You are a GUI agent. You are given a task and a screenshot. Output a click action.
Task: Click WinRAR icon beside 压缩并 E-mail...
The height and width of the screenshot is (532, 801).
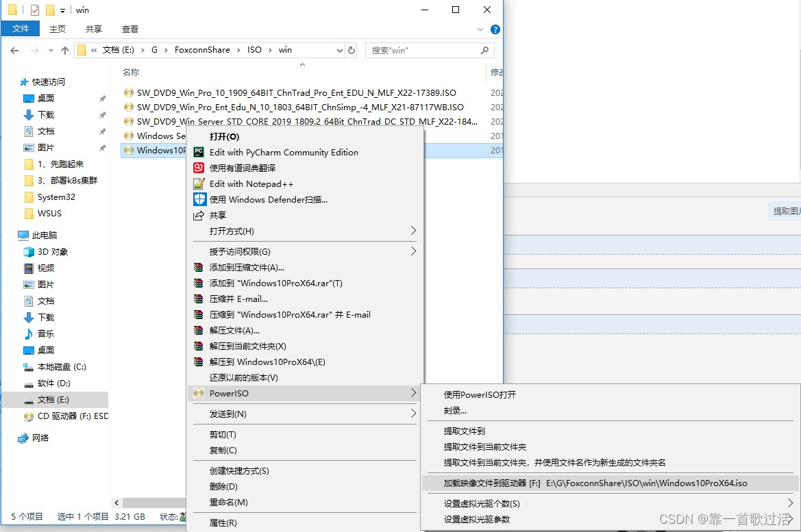[199, 299]
